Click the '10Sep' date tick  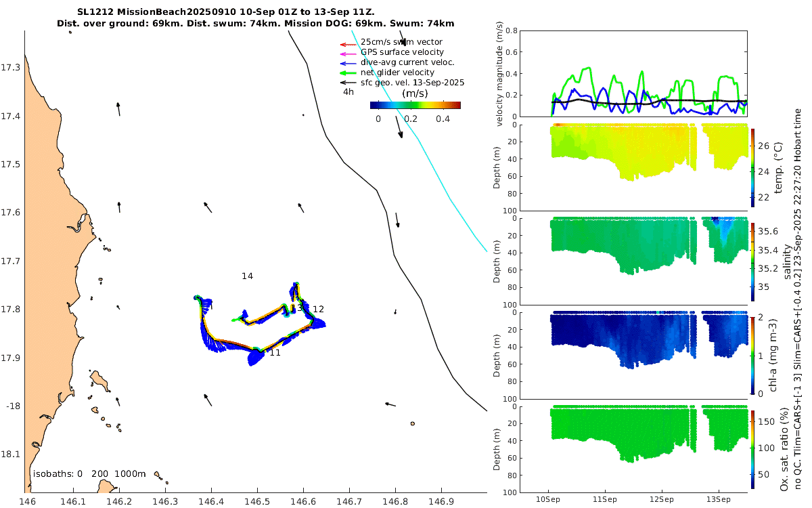[x=548, y=499]
